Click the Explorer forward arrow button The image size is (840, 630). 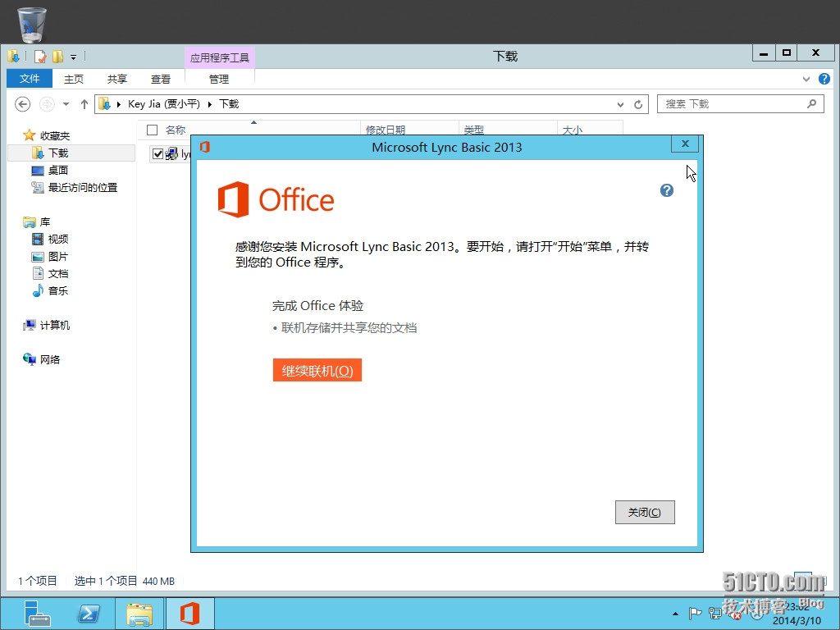pyautogui.click(x=47, y=104)
